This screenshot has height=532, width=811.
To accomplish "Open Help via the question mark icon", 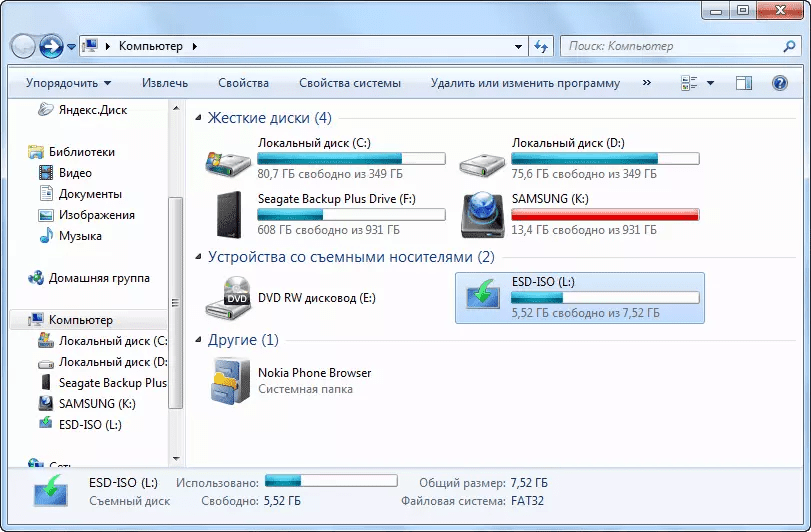I will click(x=779, y=83).
